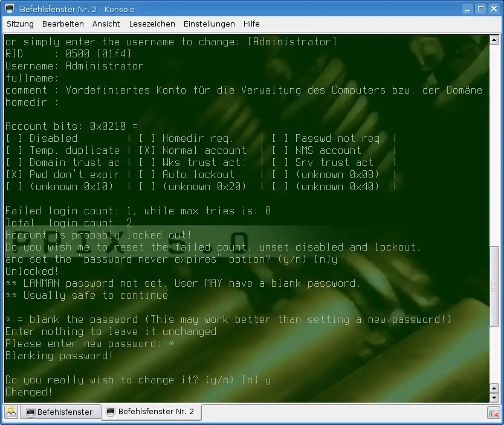Click the 'Total login count: 2' line

[x=69, y=223]
